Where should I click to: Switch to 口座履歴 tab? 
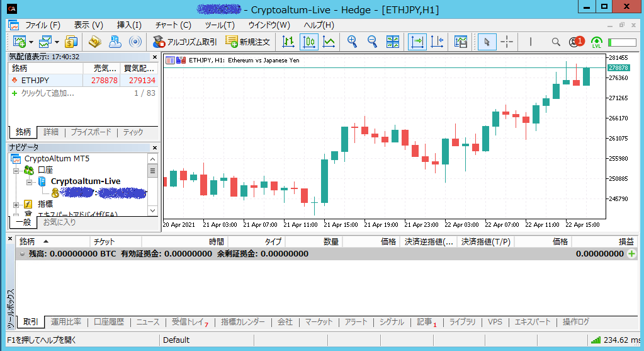coord(109,322)
